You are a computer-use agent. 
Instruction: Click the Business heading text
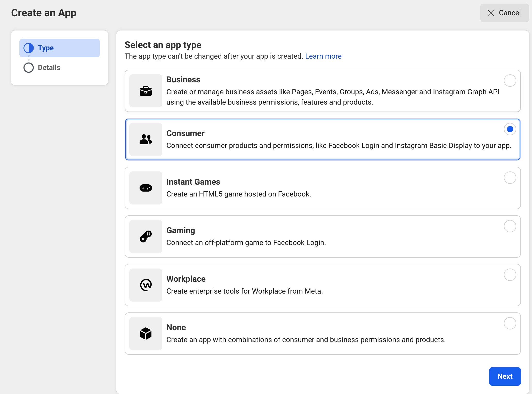pos(183,80)
